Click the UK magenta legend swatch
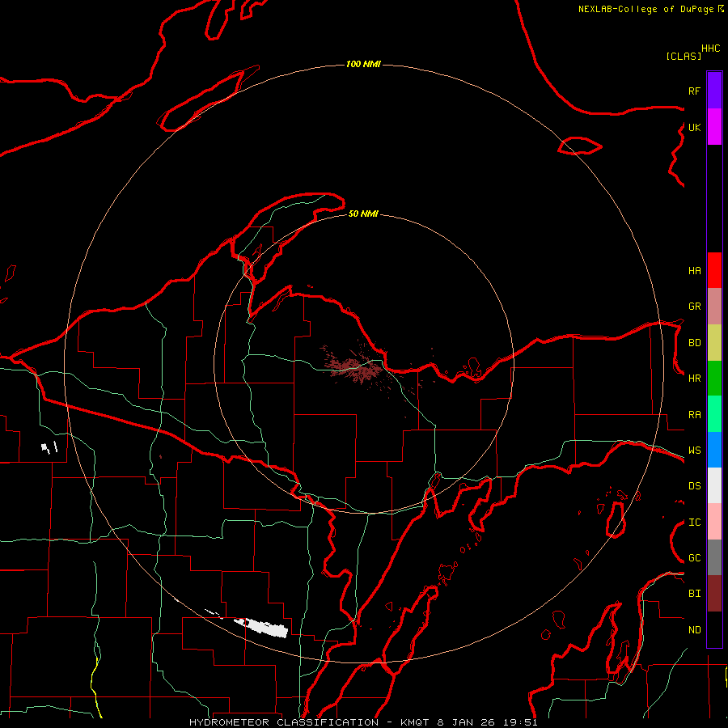 tap(714, 127)
